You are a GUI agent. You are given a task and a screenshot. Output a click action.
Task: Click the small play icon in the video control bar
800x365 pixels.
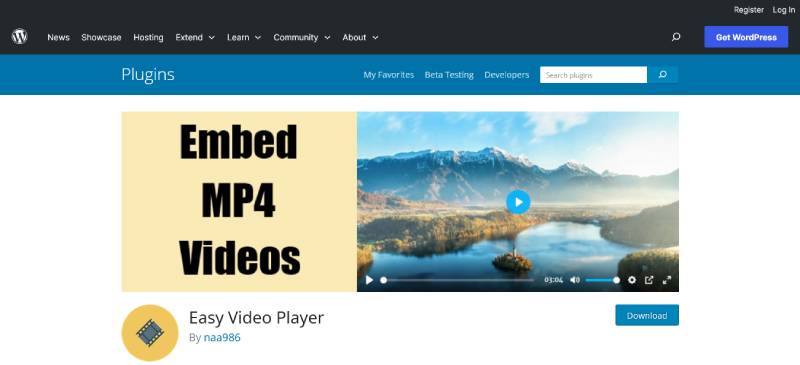(x=369, y=280)
